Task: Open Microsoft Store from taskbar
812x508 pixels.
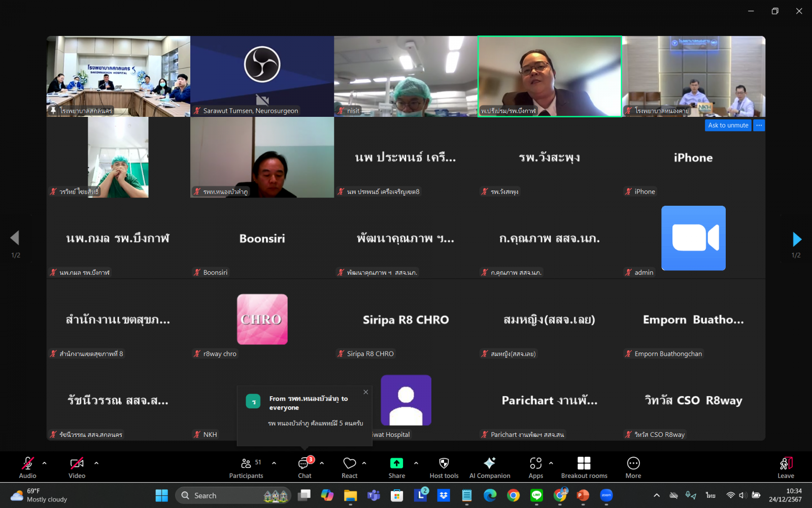Action: [397, 495]
